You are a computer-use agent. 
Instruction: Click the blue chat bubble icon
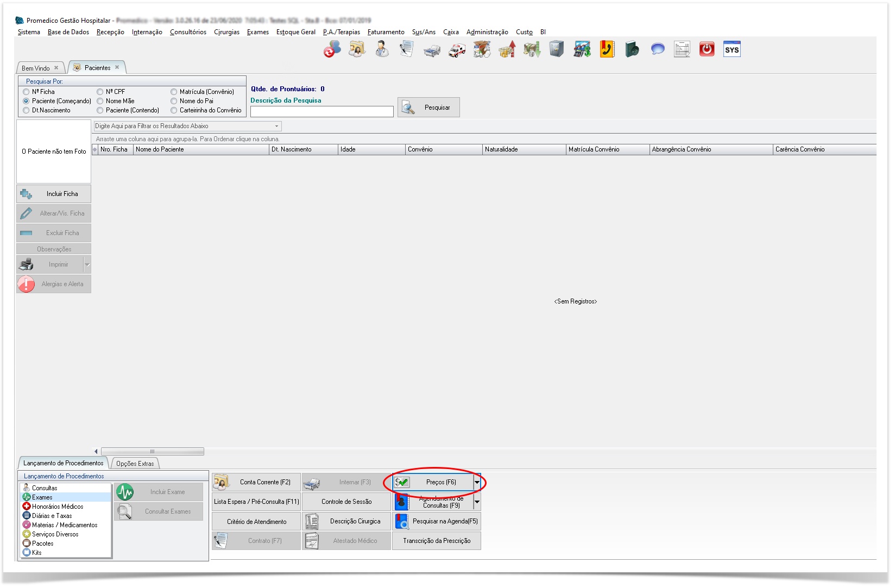pos(657,49)
